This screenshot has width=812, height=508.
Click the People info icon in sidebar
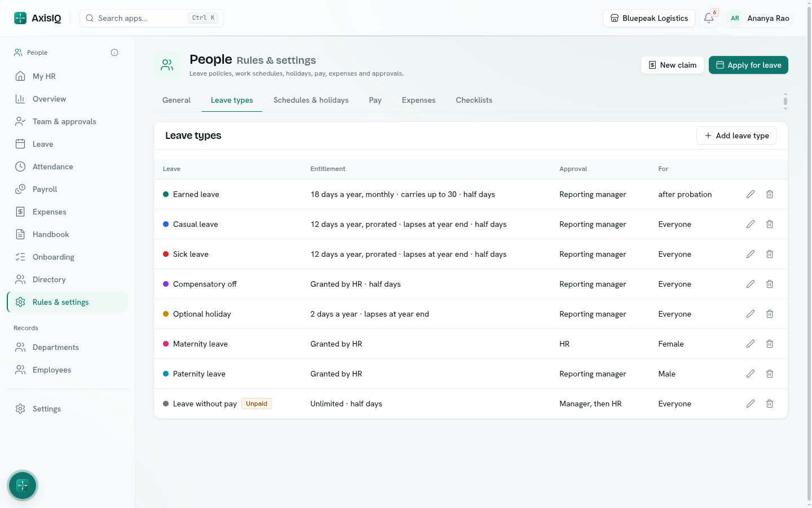114,52
